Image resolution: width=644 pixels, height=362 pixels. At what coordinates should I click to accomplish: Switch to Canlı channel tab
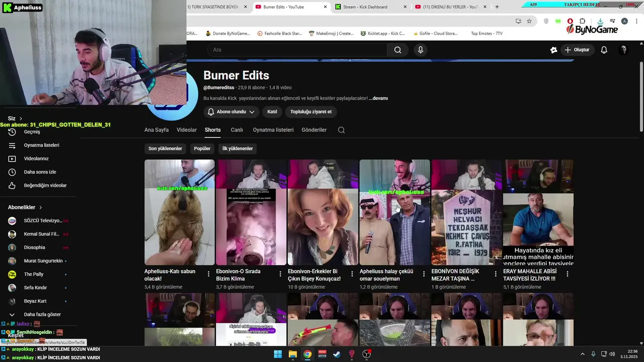coord(237,130)
